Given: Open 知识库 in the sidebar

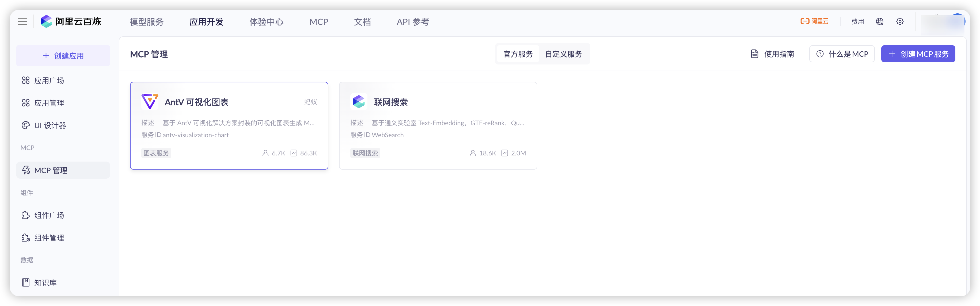Looking at the screenshot, I should (45, 282).
